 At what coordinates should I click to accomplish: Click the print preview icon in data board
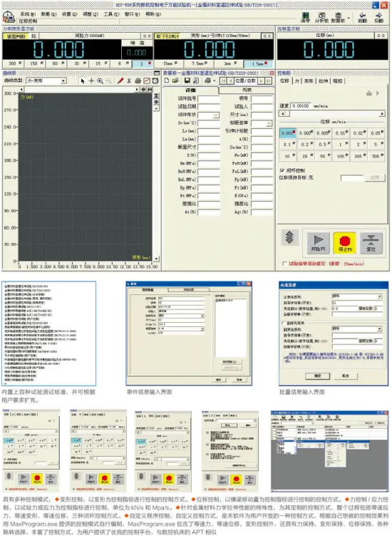(196, 81)
